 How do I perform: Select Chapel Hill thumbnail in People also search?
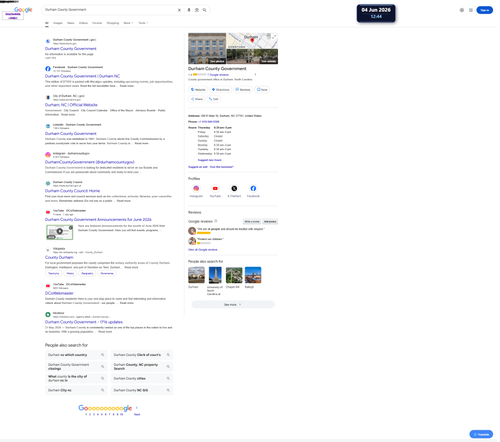234,275
